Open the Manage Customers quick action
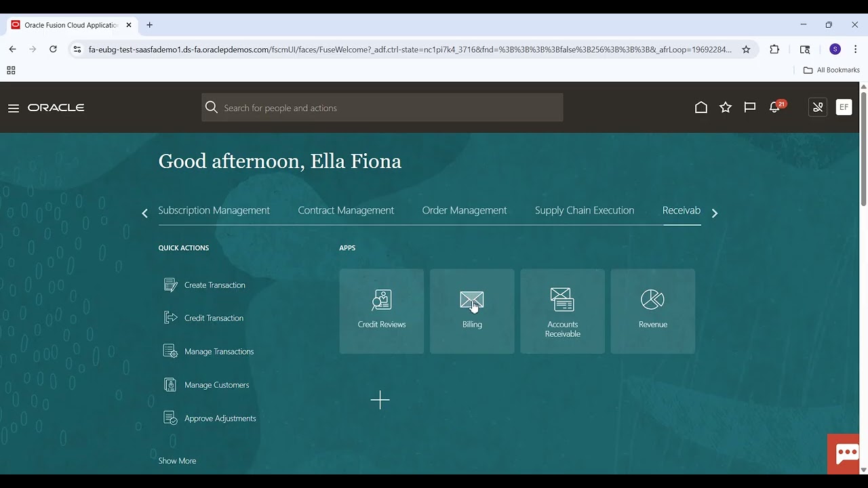The width and height of the screenshot is (868, 488). pyautogui.click(x=217, y=385)
